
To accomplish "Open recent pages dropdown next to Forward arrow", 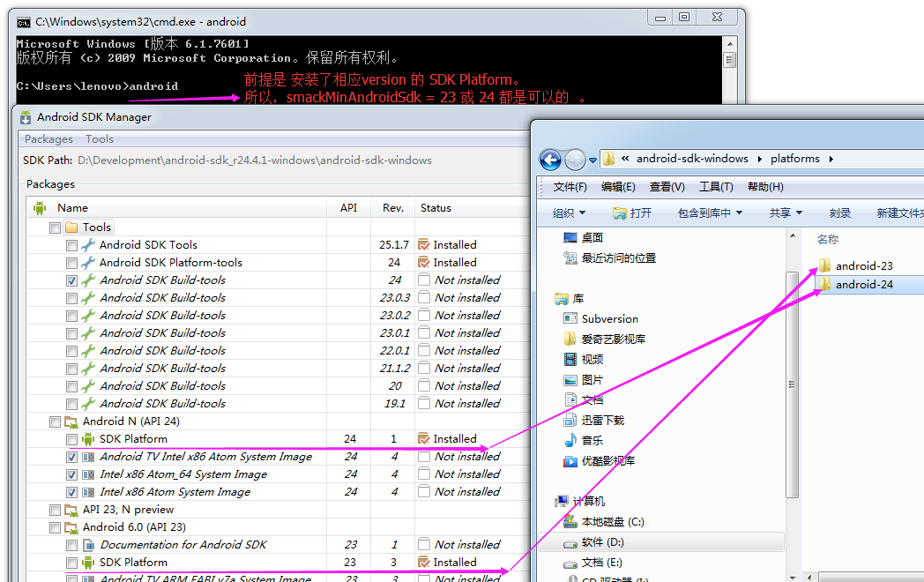I will (x=592, y=160).
